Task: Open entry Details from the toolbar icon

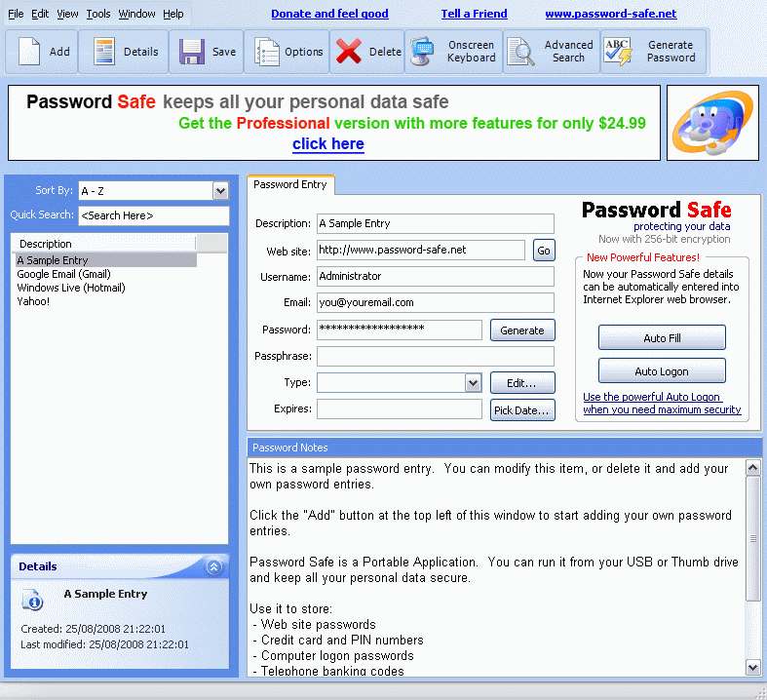Action: pyautogui.click(x=104, y=52)
